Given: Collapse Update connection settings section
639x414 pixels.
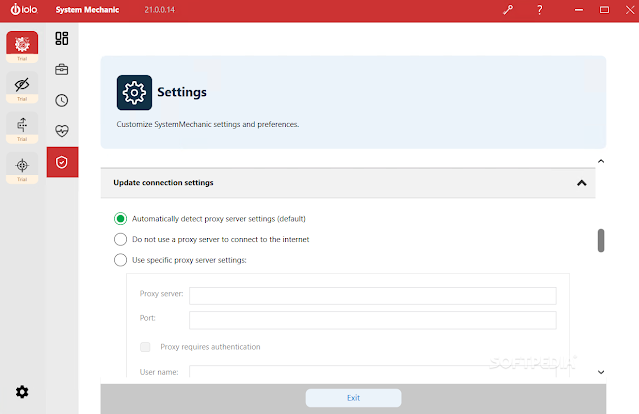Looking at the screenshot, I should coord(582,183).
